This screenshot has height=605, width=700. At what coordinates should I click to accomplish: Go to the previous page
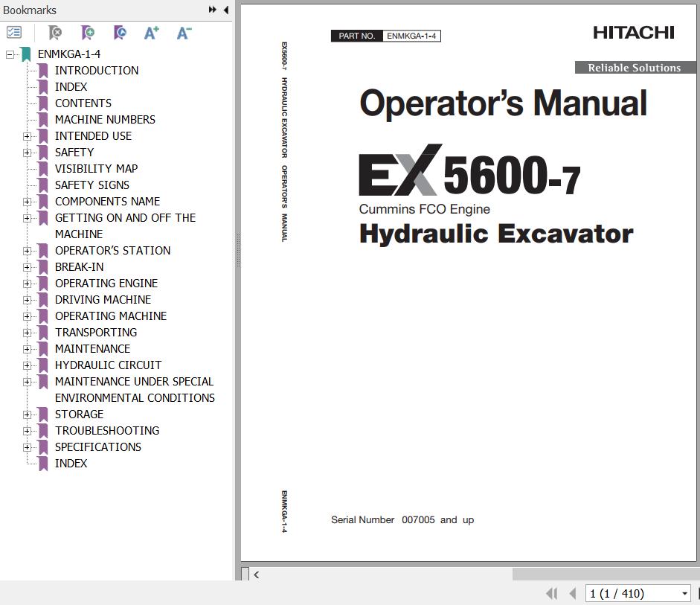(x=572, y=593)
